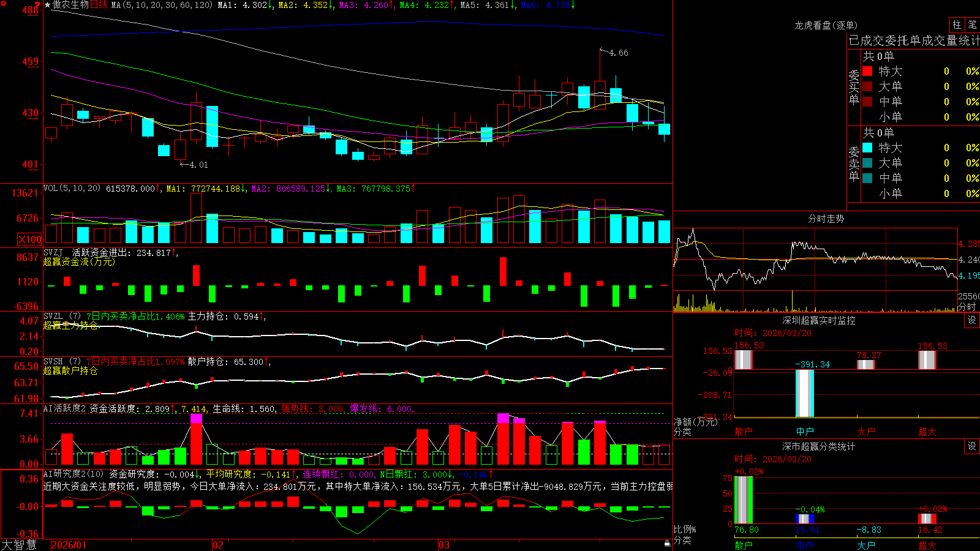The width and height of the screenshot is (980, 551).
Task: Click the 4.01 low price marker
Action: point(199,165)
